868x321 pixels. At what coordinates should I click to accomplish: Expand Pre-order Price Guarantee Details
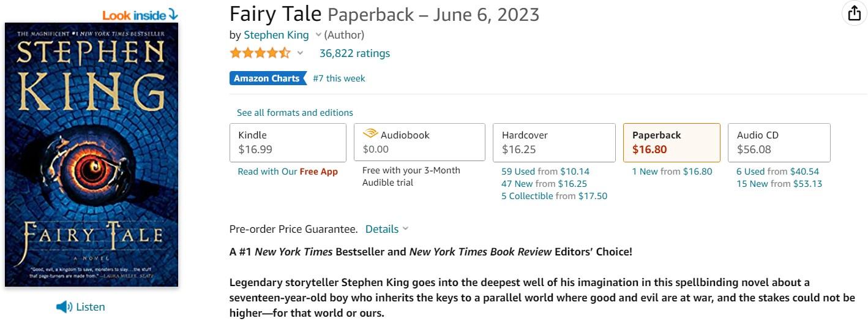tap(387, 229)
